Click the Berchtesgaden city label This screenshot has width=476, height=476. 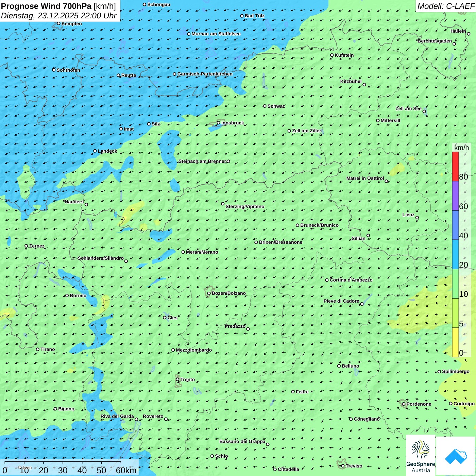(435, 41)
